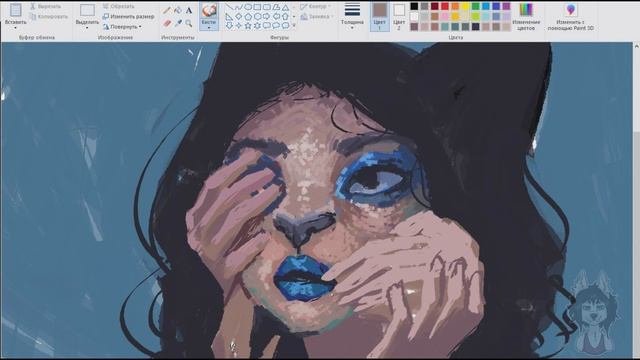This screenshot has height=360, width=640.
Task: Pick the straight Line shape
Action: [x=229, y=7]
